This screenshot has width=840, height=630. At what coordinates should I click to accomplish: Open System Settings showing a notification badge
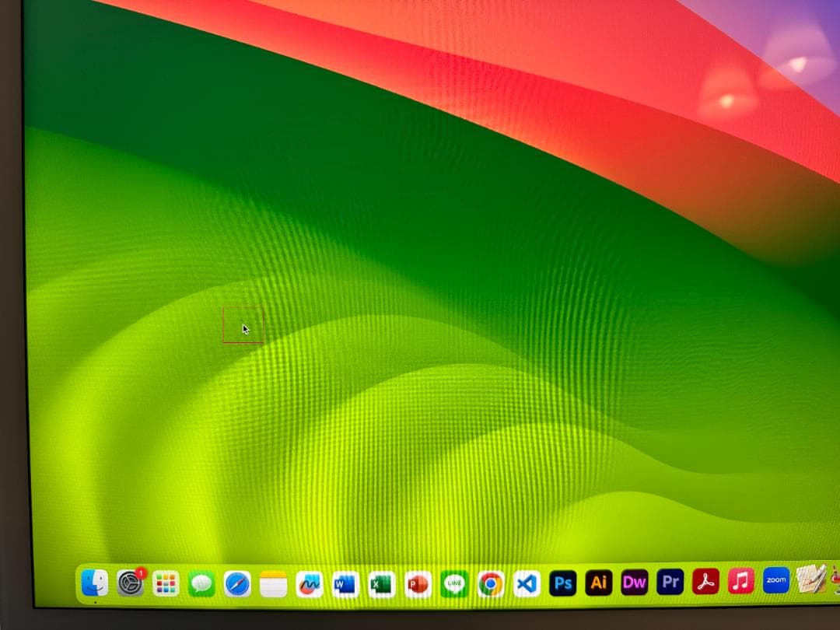tap(129, 583)
